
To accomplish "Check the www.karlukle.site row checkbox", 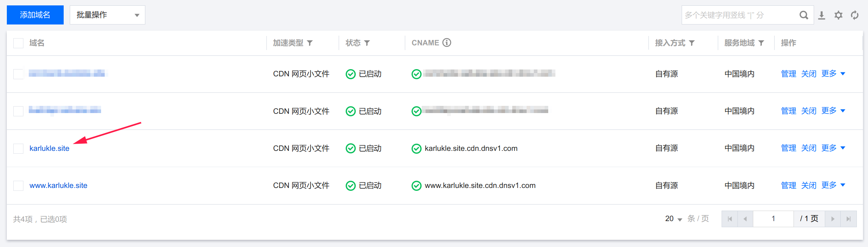I will 18,186.
